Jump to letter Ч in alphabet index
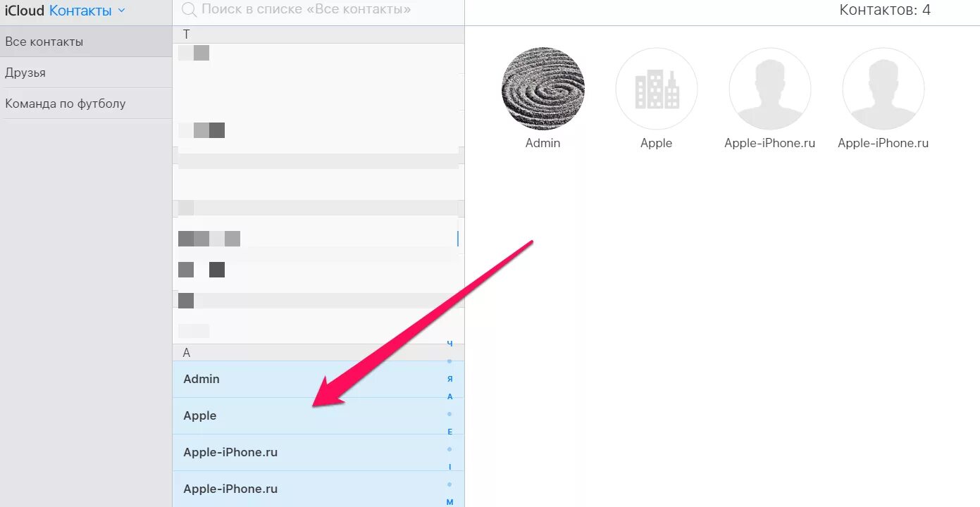980x507 pixels. (x=449, y=344)
